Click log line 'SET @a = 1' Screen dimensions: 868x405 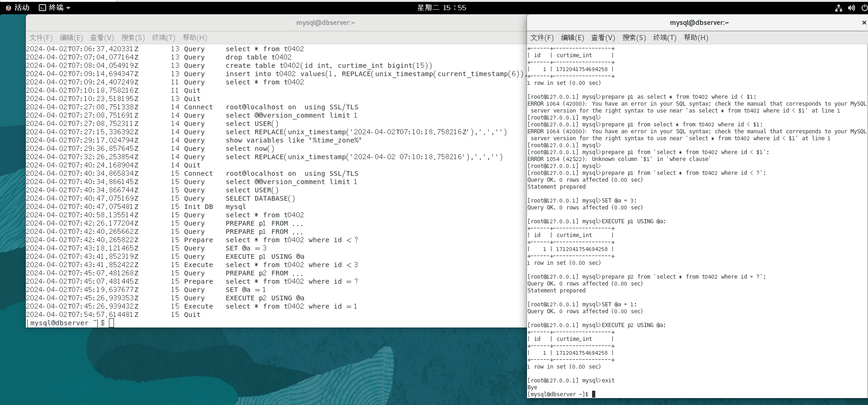point(246,290)
